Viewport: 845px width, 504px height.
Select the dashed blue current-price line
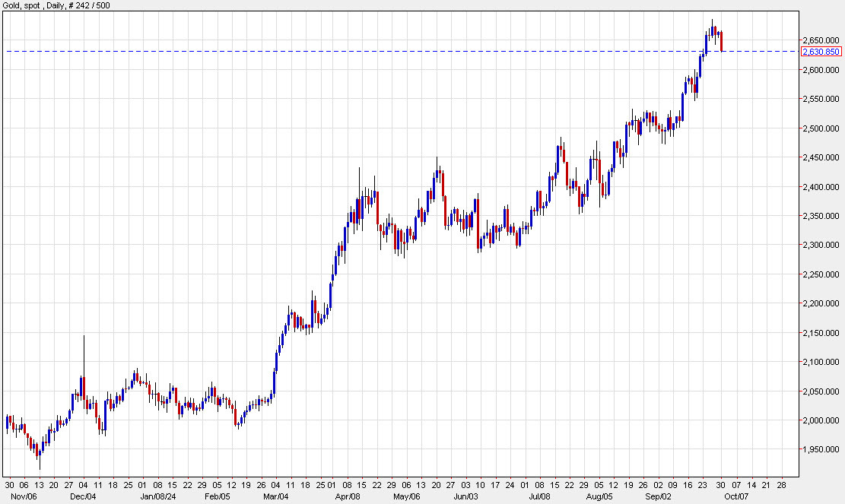(402, 51)
